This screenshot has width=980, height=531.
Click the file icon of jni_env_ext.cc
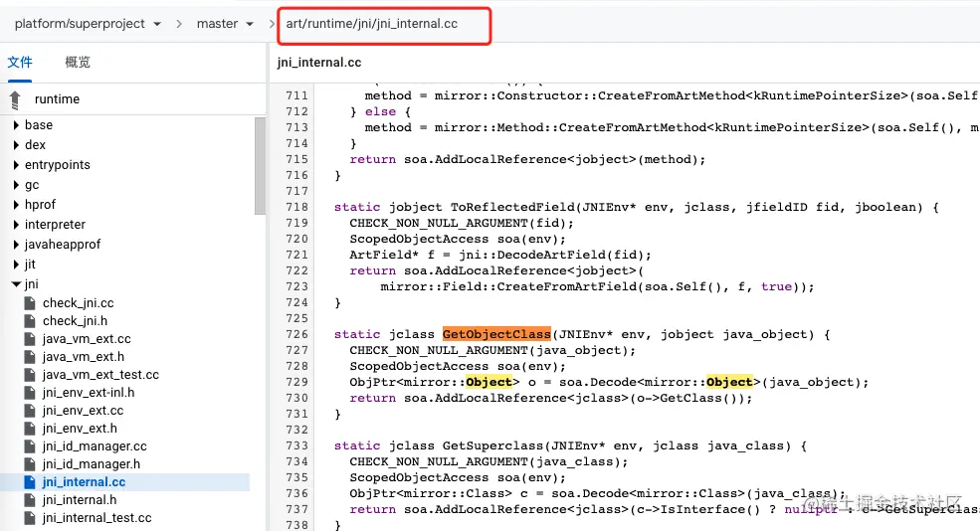click(30, 411)
